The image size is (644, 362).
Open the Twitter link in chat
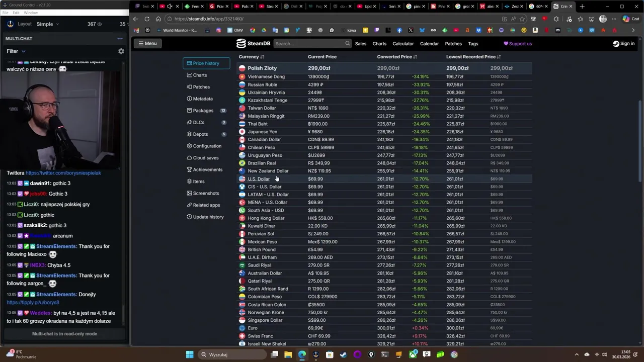pyautogui.click(x=63, y=173)
